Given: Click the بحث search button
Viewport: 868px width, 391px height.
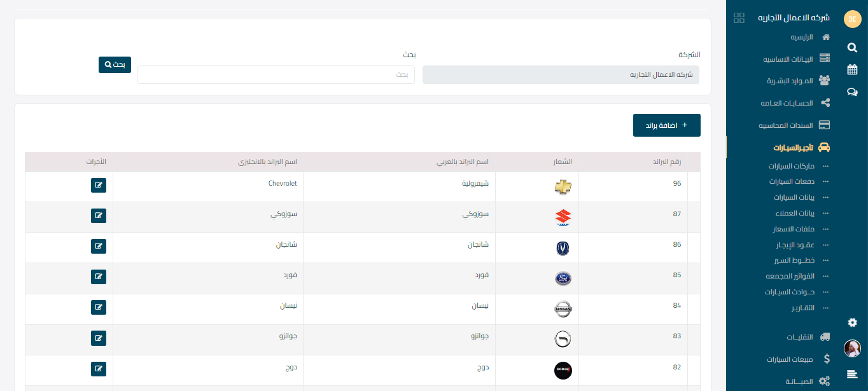Looking at the screenshot, I should click(x=115, y=64).
